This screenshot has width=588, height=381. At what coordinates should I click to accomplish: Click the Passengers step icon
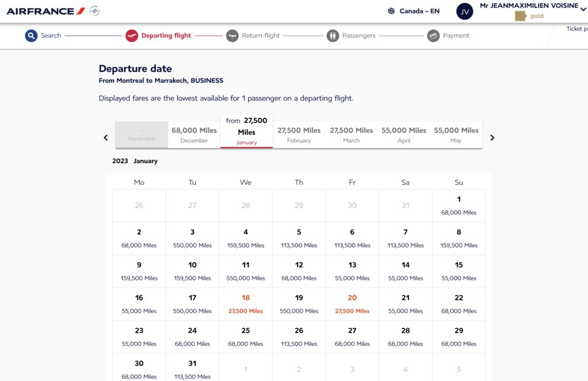(x=332, y=36)
